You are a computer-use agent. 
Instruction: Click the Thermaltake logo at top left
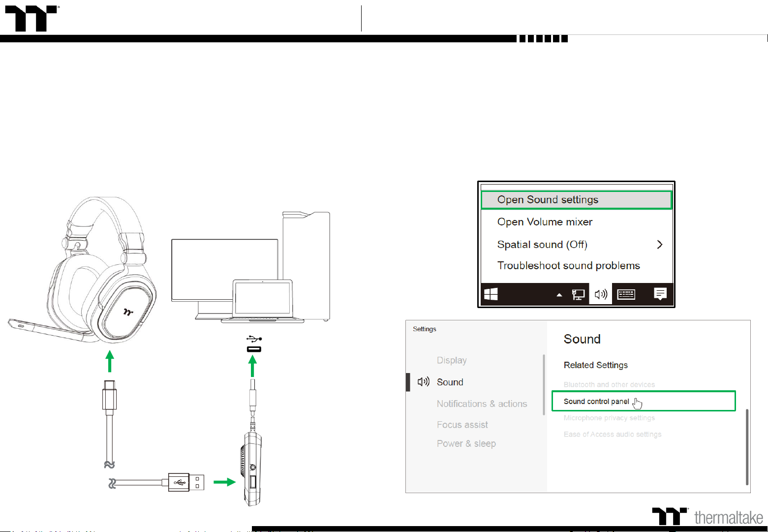point(31,19)
